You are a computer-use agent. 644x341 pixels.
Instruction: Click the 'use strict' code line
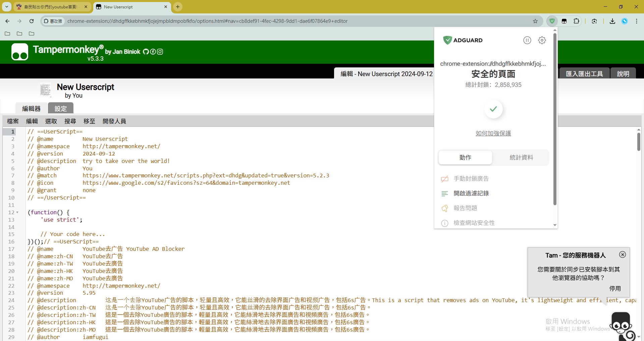[61, 220]
